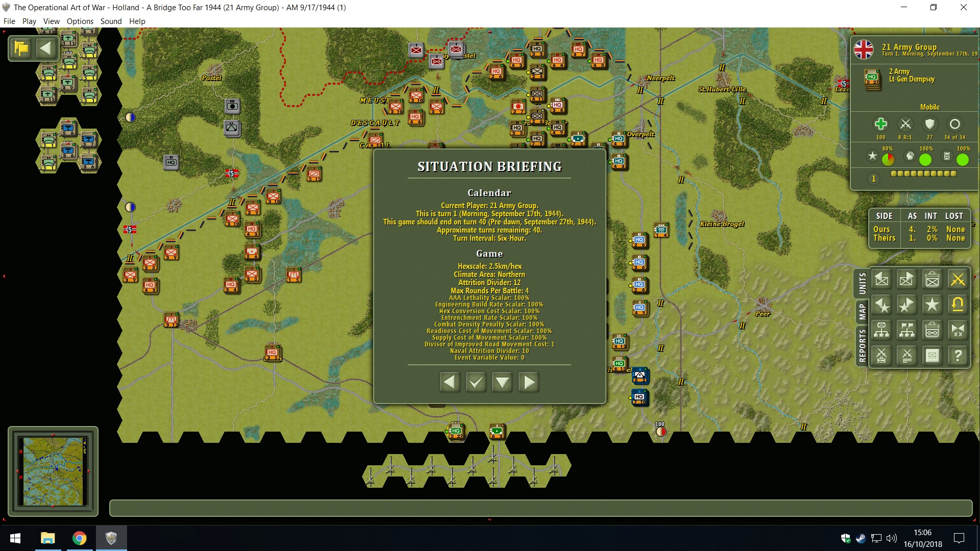Open the Help menu
Image resolution: width=980 pixels, height=551 pixels.
click(x=137, y=21)
